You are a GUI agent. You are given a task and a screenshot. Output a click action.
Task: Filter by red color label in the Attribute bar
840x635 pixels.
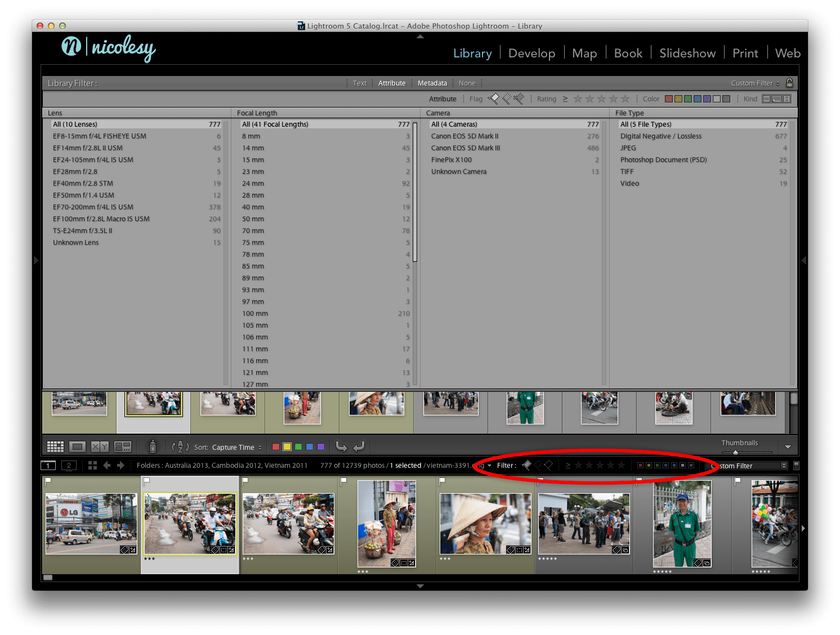tap(669, 99)
